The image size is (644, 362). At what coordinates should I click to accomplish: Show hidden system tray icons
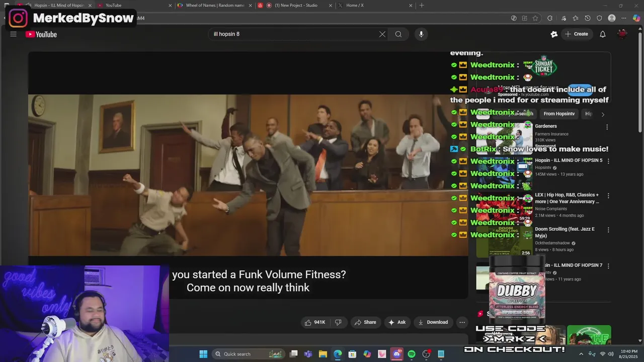click(581, 354)
